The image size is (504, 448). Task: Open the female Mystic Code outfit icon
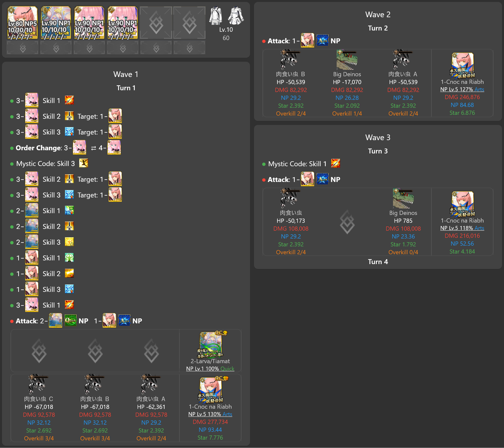(236, 16)
